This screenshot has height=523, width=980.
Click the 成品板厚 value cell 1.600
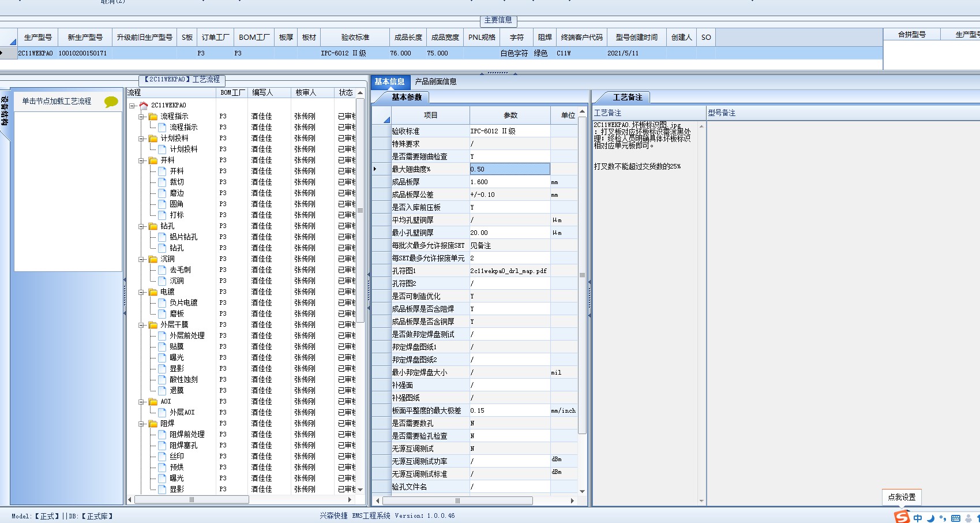(509, 182)
